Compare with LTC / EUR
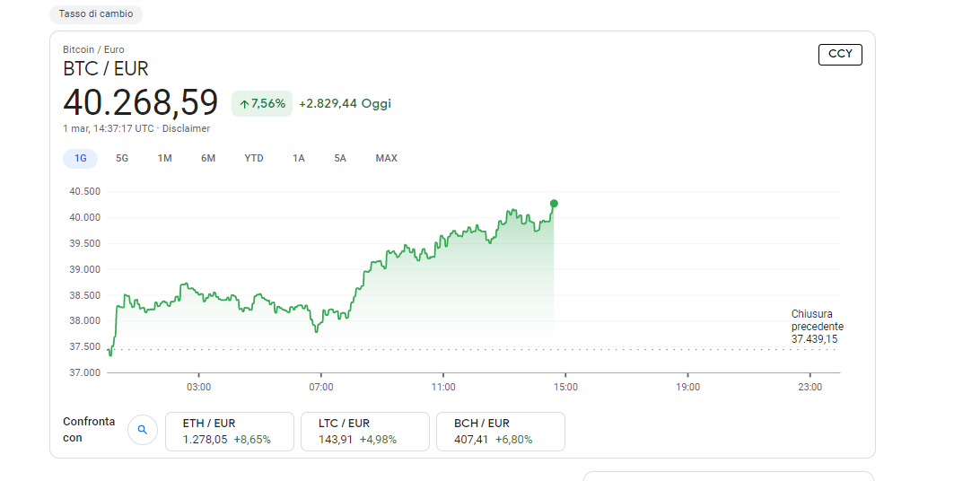The height and width of the screenshot is (481, 980). [x=365, y=432]
